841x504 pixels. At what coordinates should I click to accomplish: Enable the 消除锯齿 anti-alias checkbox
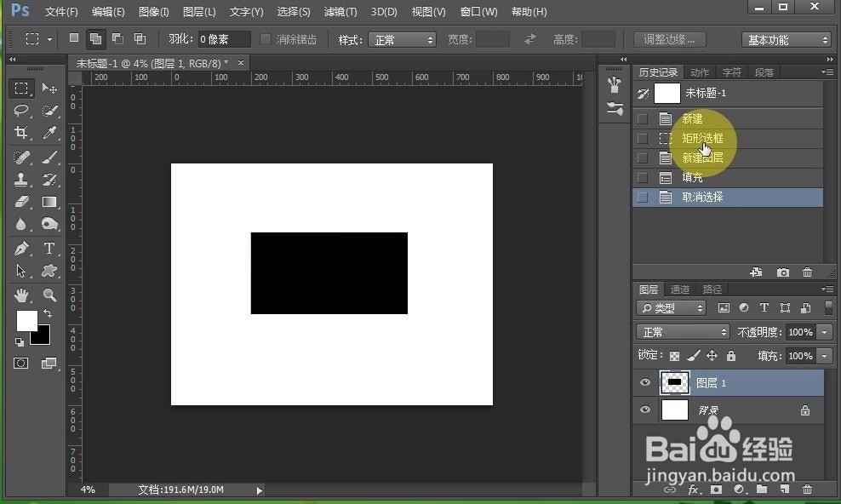point(265,38)
